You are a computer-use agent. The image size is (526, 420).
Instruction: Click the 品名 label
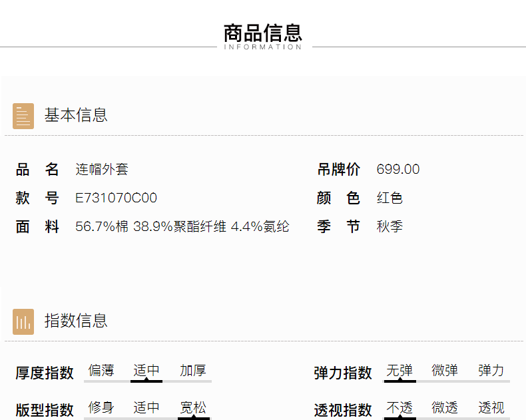(x=37, y=170)
